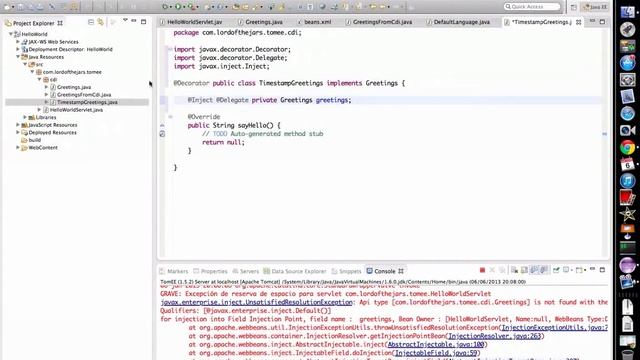This screenshot has width=640, height=360.
Task: Maximize the editor area
Action: click(602, 22)
